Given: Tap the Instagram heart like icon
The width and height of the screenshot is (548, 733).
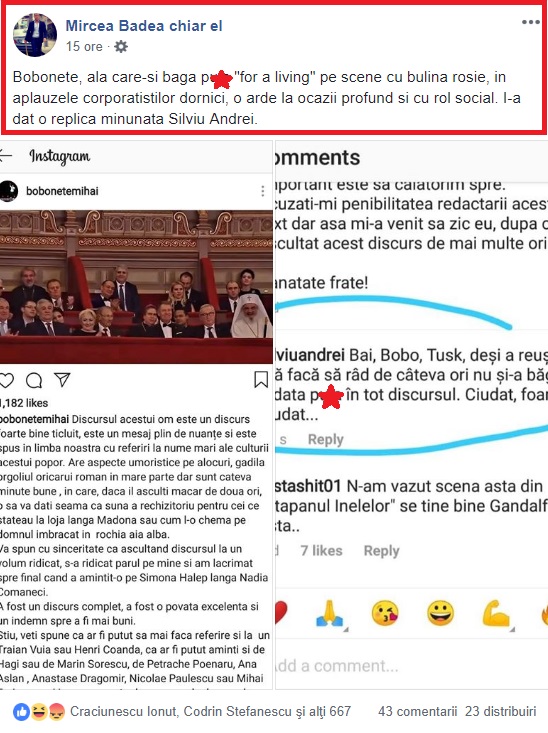Looking at the screenshot, I should coord(6,380).
